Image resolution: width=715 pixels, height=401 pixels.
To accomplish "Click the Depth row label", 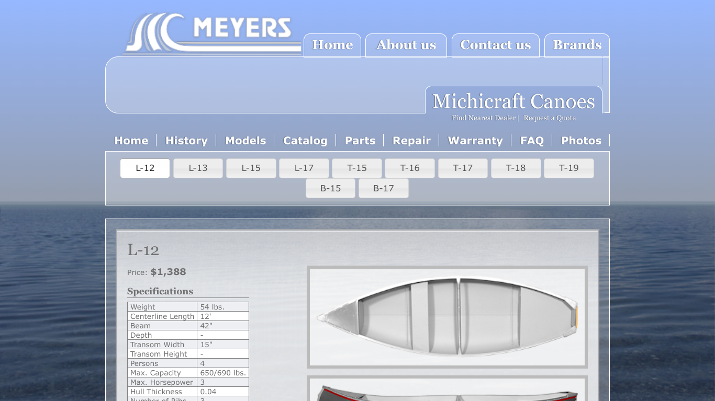I will tap(141, 335).
